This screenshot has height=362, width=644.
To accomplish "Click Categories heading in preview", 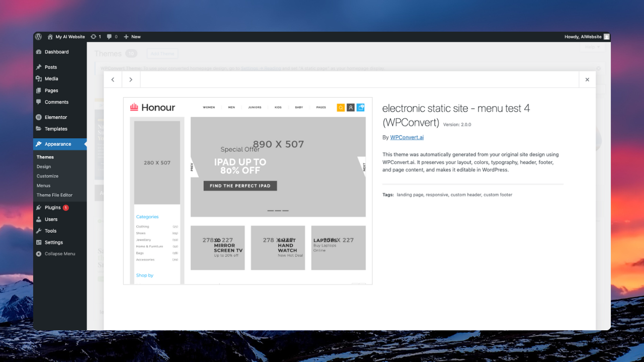I will pyautogui.click(x=147, y=217).
